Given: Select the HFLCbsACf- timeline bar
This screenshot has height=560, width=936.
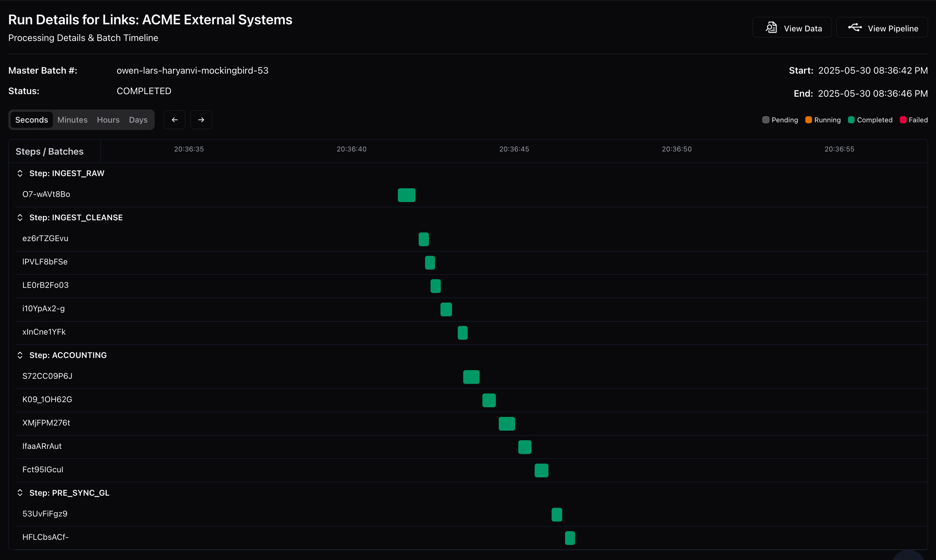Looking at the screenshot, I should pos(570,538).
